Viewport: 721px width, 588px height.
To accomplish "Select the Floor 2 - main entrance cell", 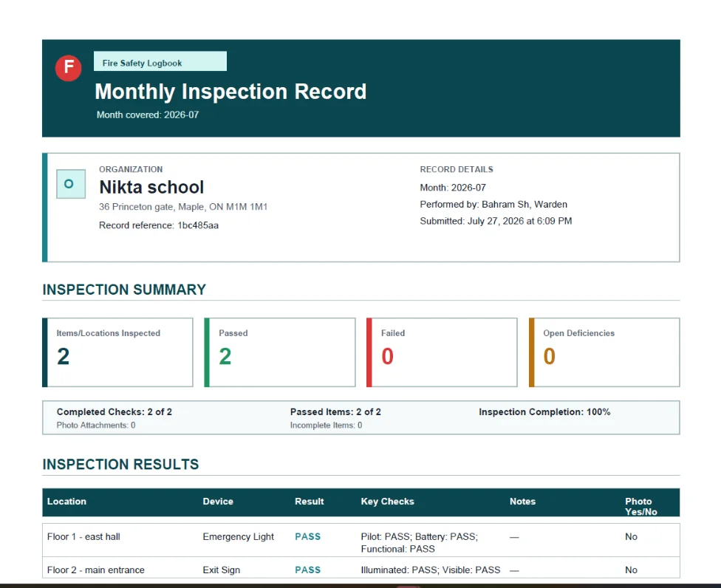I will 95,570.
